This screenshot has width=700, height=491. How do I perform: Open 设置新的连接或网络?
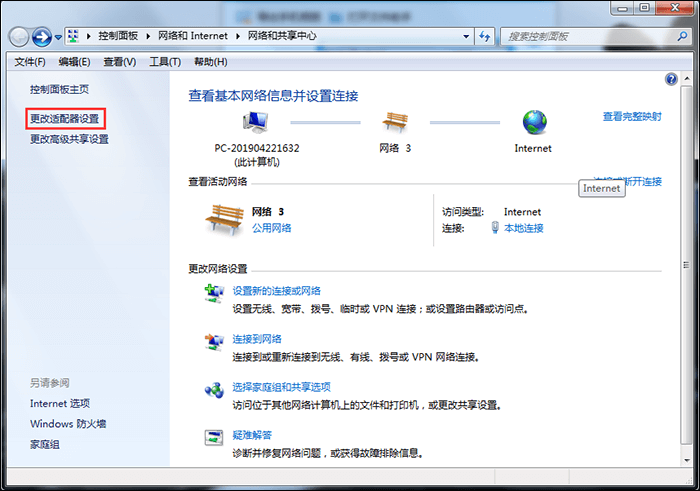click(276, 291)
